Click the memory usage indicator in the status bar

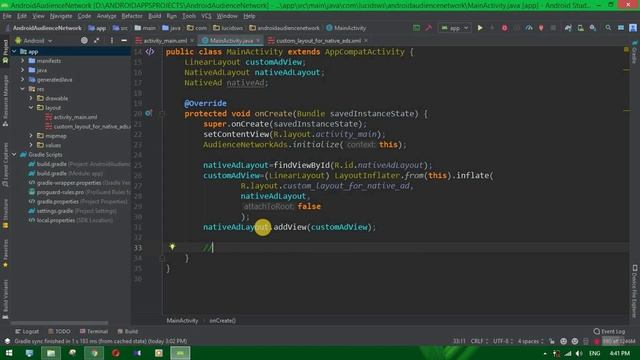pos(619,341)
